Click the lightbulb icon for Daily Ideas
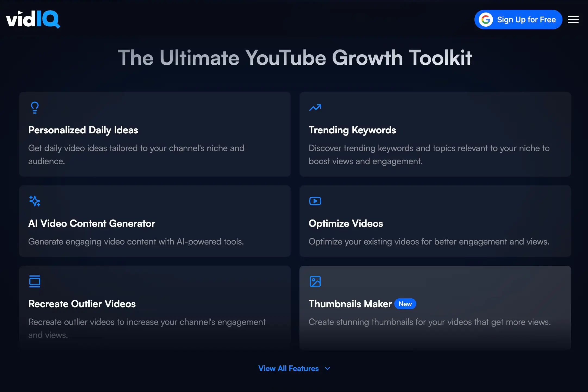 [x=35, y=108]
